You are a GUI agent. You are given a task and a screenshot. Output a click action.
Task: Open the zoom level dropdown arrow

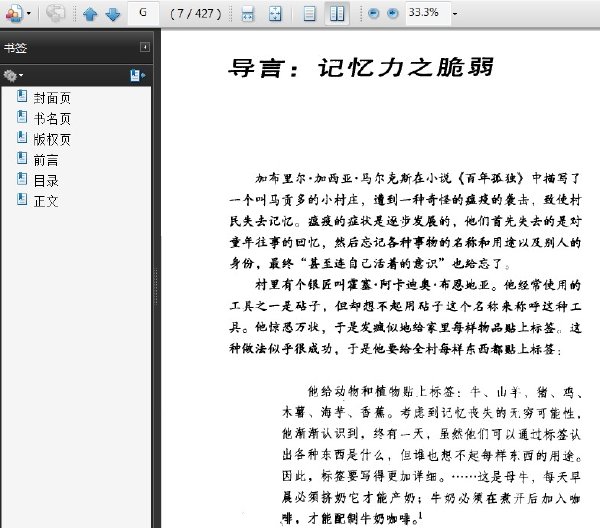tap(455, 14)
